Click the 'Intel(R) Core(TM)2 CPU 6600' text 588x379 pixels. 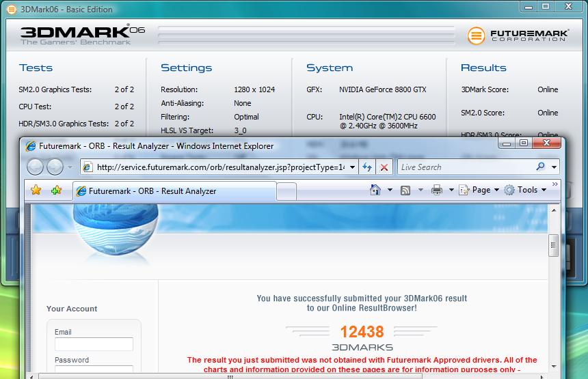pyautogui.click(x=388, y=117)
